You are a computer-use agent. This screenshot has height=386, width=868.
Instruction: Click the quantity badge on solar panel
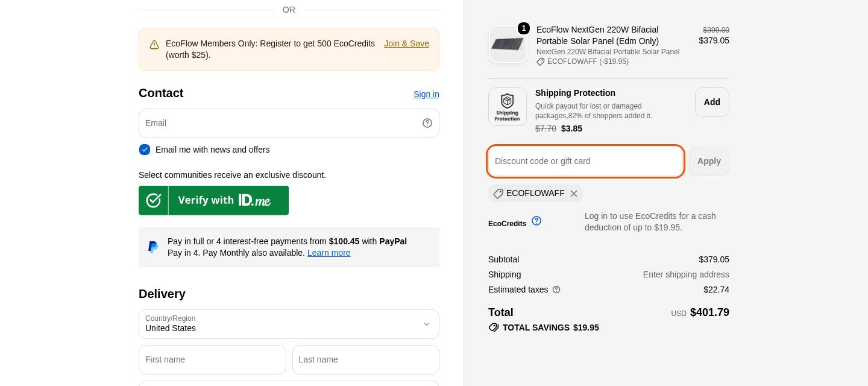[524, 28]
